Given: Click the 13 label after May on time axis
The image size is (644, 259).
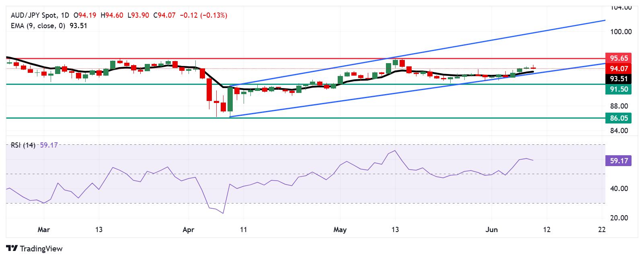Looking at the screenshot, I should click(x=395, y=230).
